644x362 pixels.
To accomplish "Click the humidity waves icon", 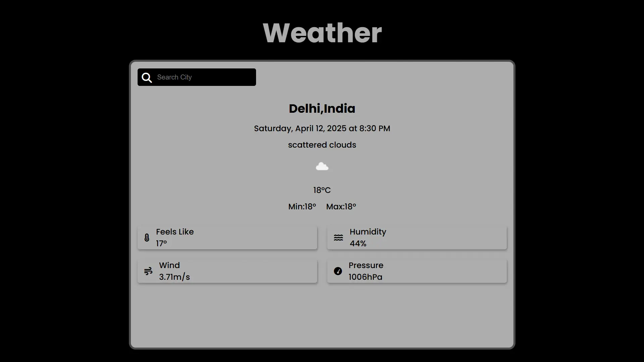I will (x=338, y=238).
